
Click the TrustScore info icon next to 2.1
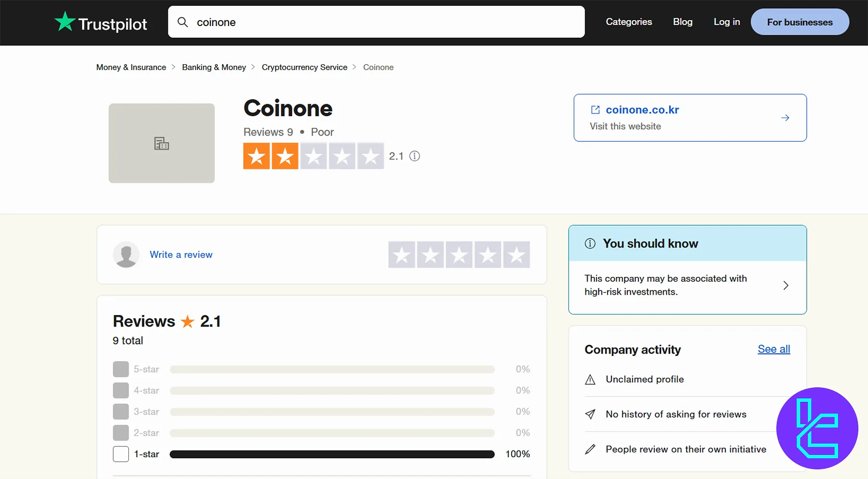coord(415,156)
